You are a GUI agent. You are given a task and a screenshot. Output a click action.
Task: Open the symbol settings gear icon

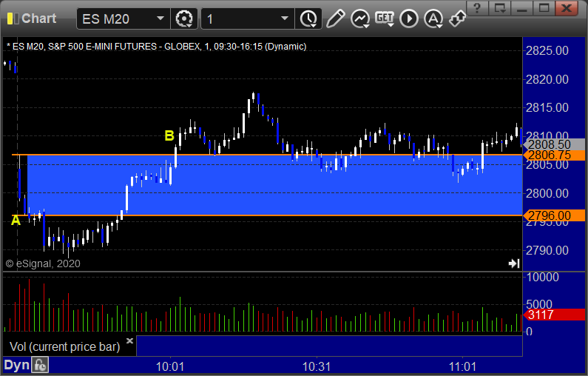(184, 19)
